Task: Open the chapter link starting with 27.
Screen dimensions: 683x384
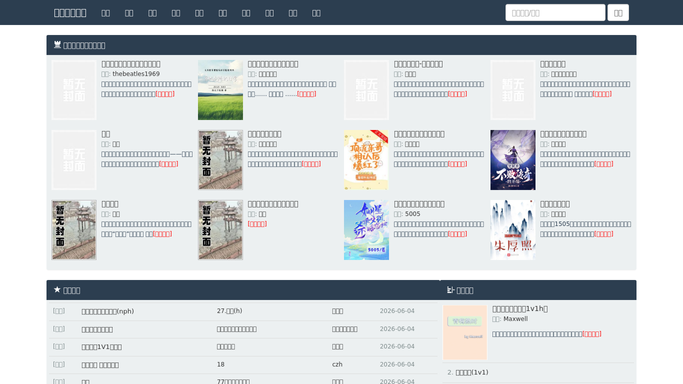Action: (x=230, y=311)
